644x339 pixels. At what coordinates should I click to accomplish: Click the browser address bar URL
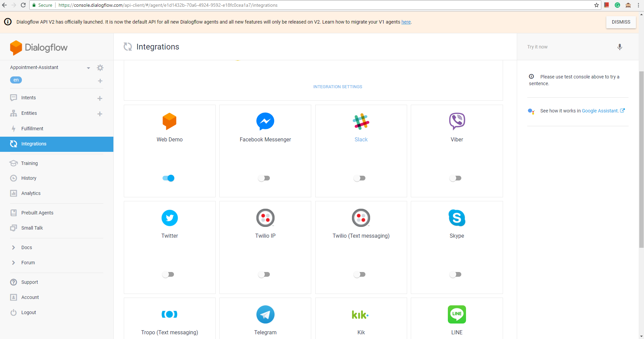168,5
